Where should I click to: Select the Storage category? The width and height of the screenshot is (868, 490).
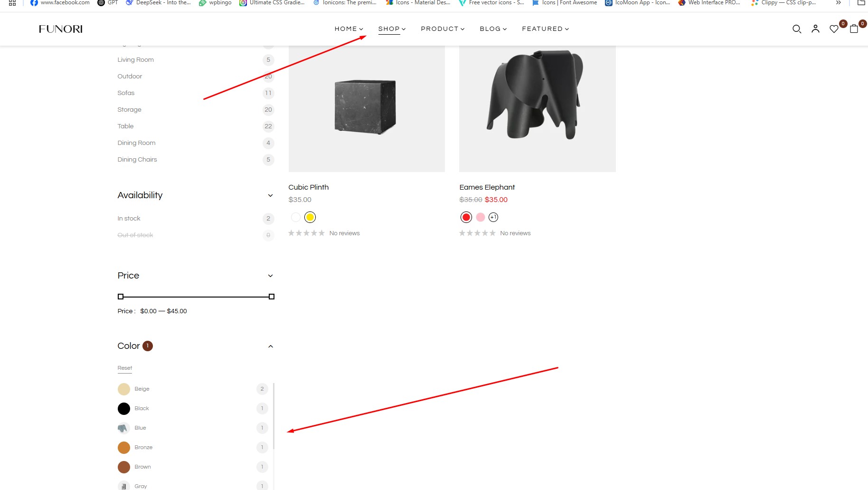(x=129, y=110)
